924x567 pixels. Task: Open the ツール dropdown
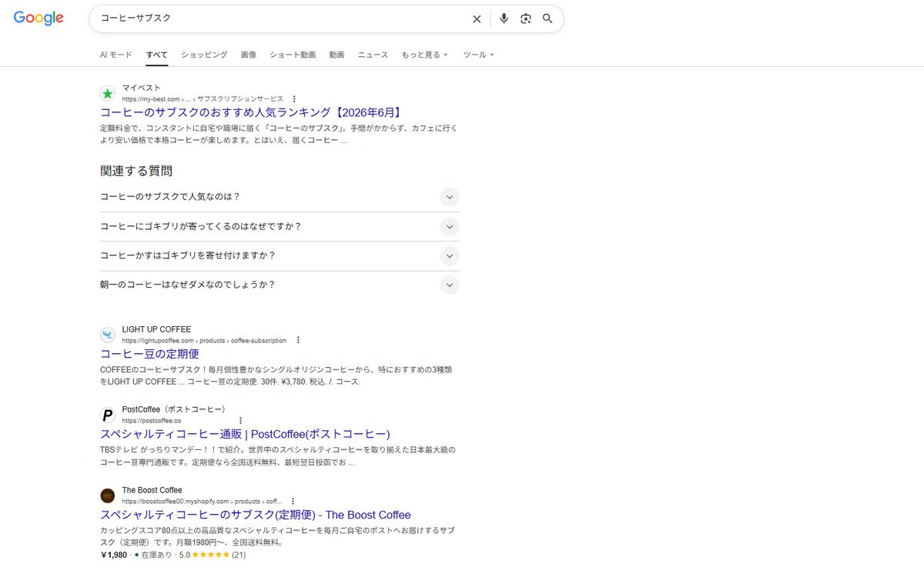[x=478, y=55]
